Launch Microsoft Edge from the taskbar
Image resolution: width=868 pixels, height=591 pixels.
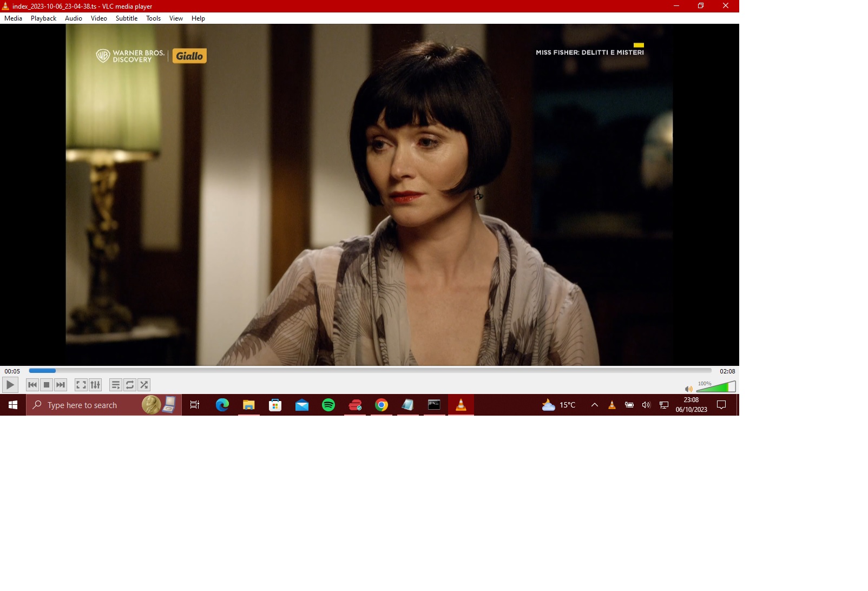pos(222,405)
